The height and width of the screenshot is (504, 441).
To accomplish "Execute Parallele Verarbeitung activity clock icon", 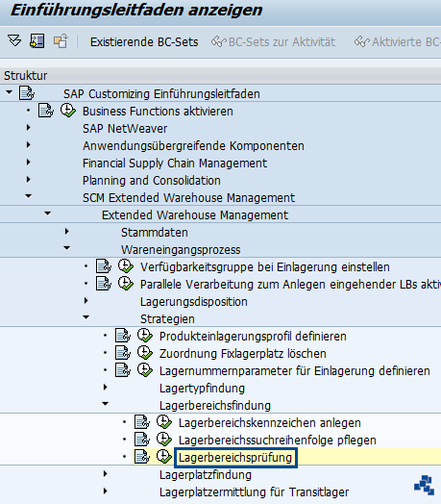I will [126, 284].
